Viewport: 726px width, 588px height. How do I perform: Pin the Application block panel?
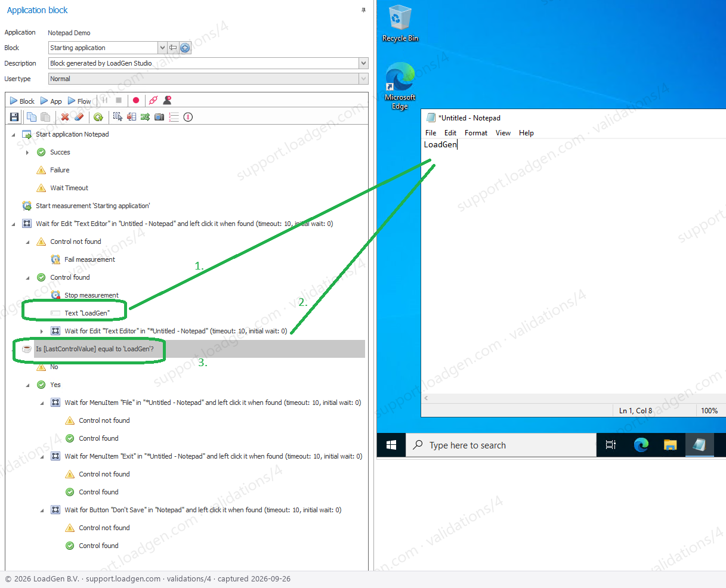click(363, 10)
